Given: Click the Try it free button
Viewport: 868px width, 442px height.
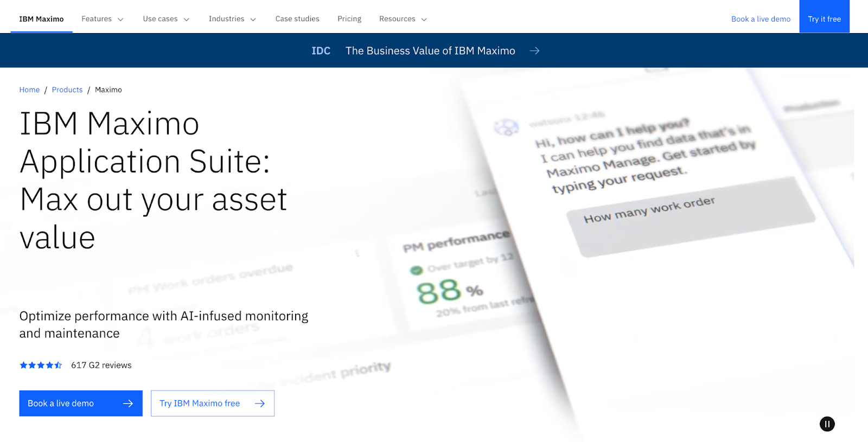Looking at the screenshot, I should click(x=824, y=16).
